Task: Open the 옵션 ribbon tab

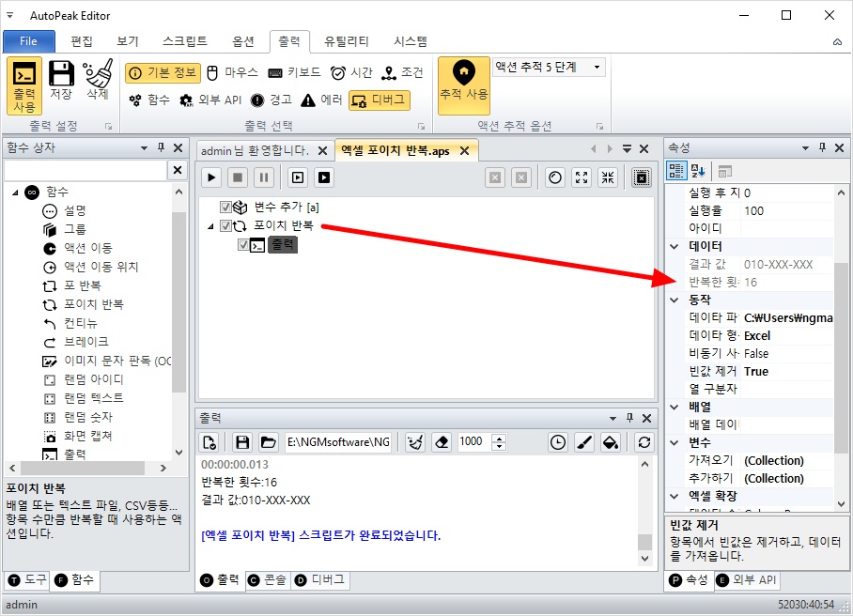Action: coord(242,41)
